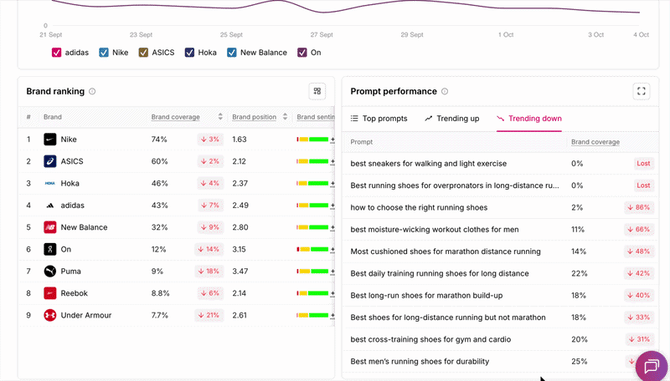Screen dimensions: 670x381
Task: Toggle the Hoka legend checkbox
Action: click(189, 53)
